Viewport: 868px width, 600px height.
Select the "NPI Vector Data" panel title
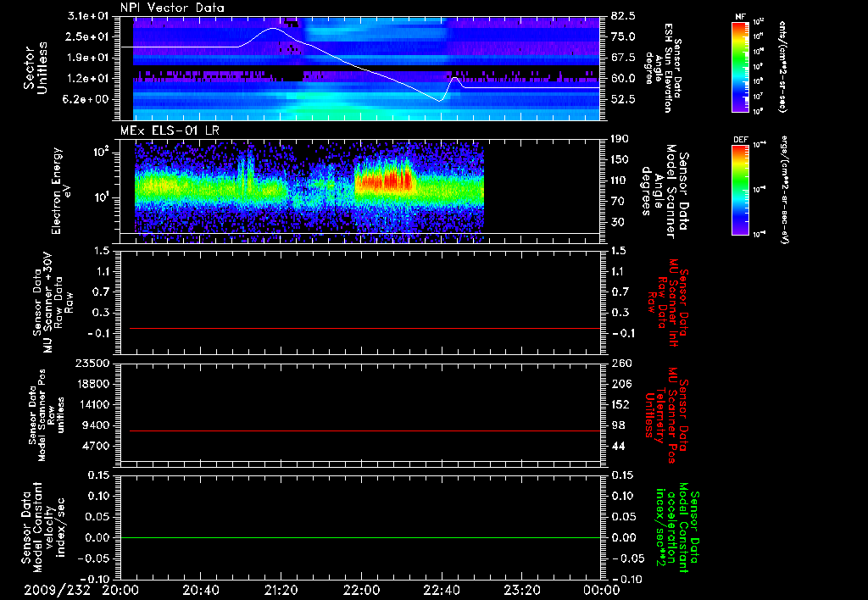pos(172,8)
